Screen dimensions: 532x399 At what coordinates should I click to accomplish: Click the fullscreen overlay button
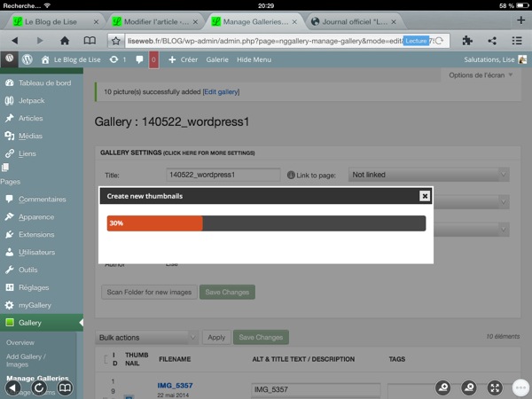[x=496, y=387]
